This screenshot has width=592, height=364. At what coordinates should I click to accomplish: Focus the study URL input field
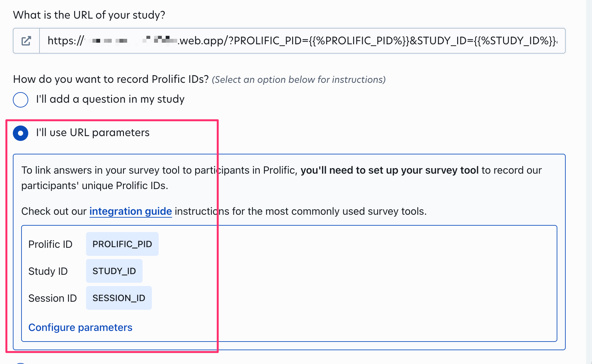coord(302,41)
